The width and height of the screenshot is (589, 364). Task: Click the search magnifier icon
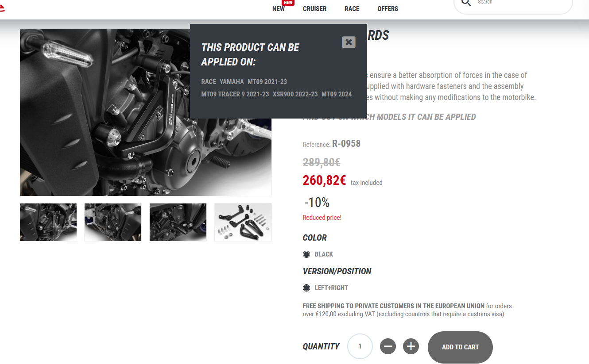pyautogui.click(x=466, y=3)
